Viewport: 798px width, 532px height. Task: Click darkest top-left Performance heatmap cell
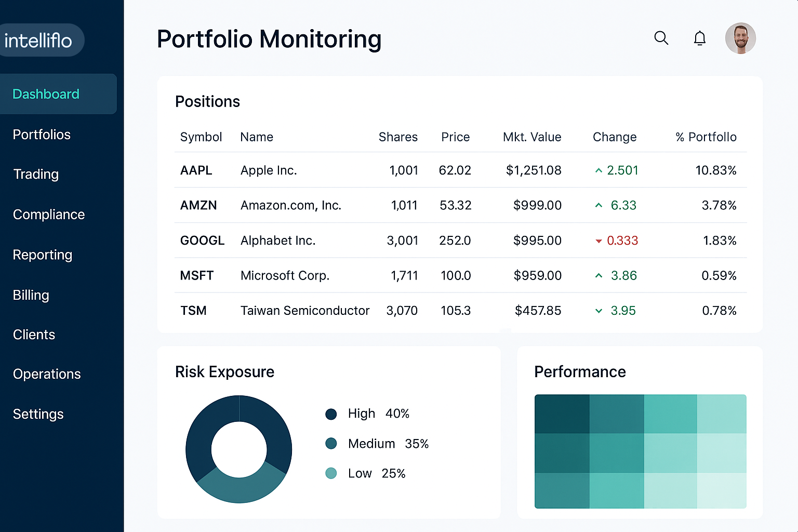562,414
